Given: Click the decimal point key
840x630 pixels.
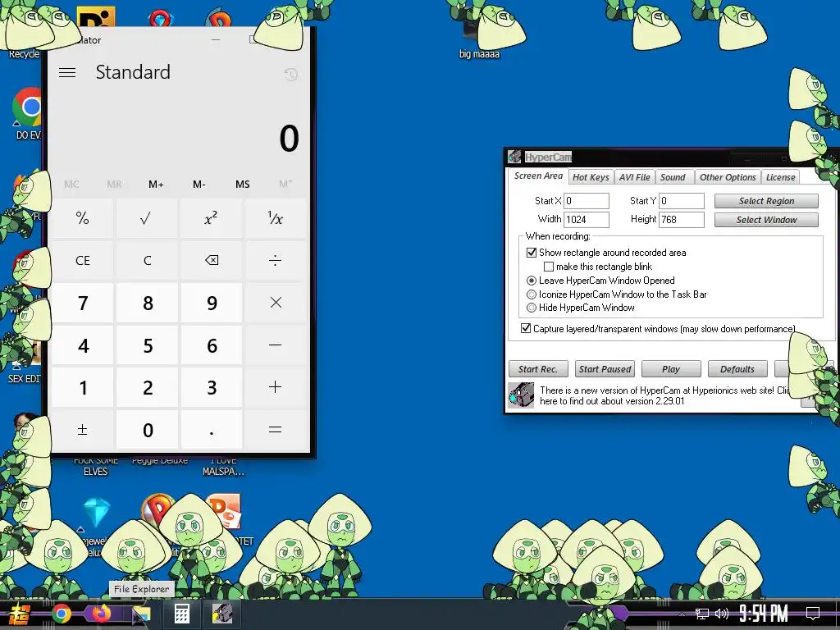Looking at the screenshot, I should coord(211,429).
